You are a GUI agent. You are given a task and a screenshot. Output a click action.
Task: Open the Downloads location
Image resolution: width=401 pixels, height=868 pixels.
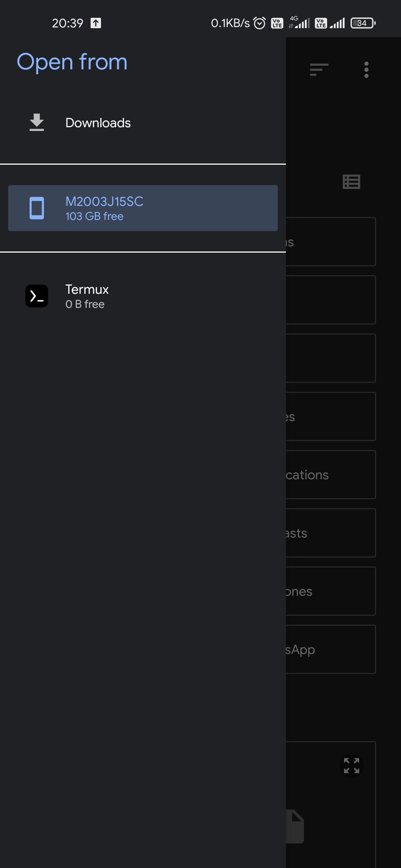pyautogui.click(x=98, y=122)
